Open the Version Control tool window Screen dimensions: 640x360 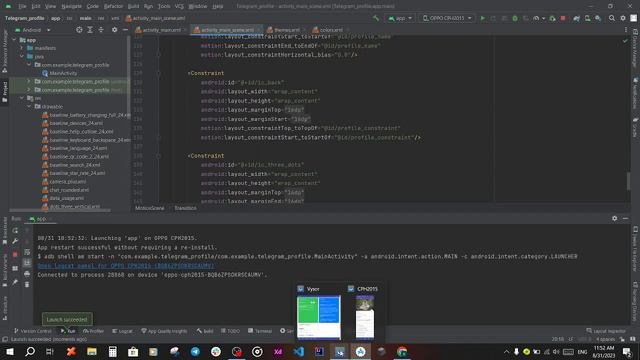coord(33,331)
